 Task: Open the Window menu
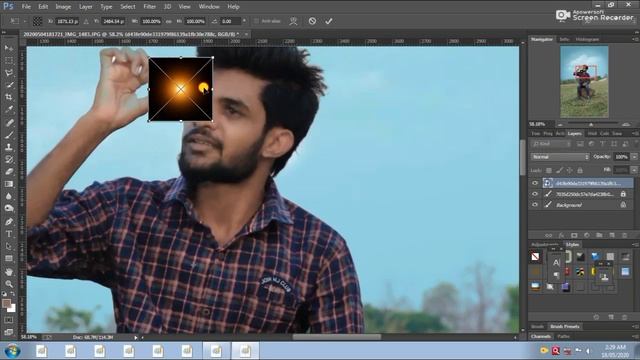209,7
